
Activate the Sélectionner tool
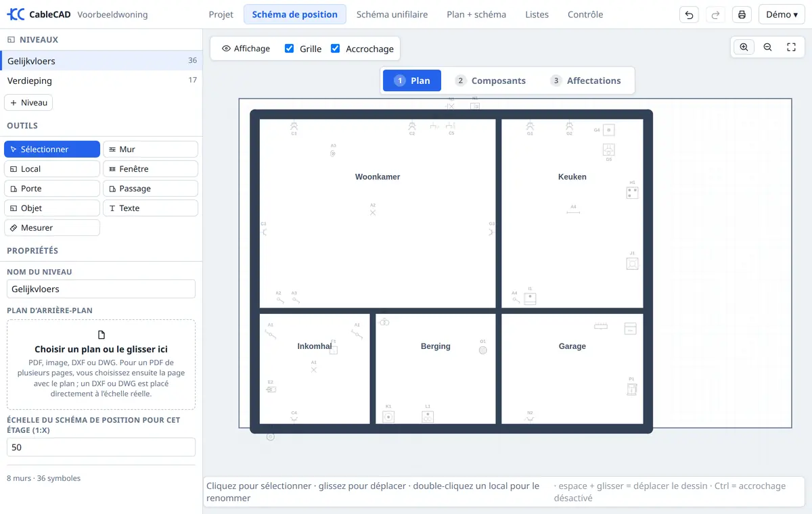[x=52, y=149]
